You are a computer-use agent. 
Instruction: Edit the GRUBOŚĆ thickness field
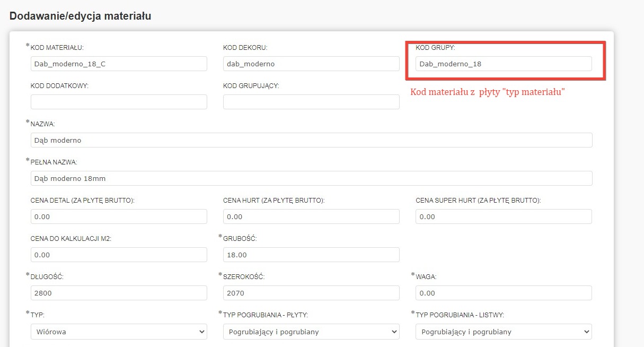[x=311, y=255]
